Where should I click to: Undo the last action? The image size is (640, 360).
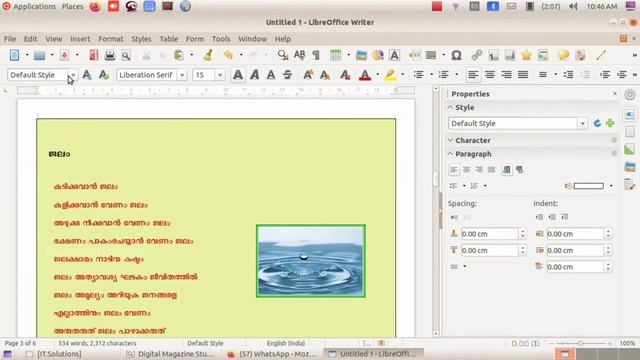(229, 55)
